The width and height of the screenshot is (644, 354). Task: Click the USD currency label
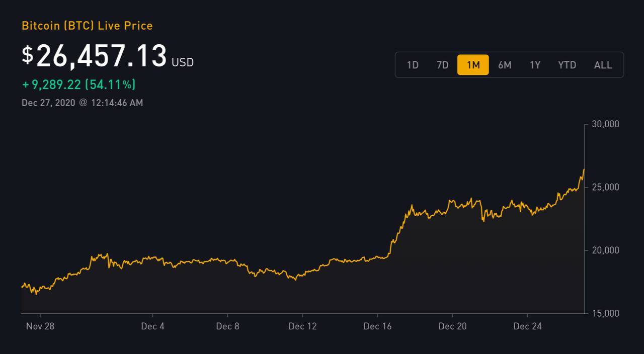point(183,62)
